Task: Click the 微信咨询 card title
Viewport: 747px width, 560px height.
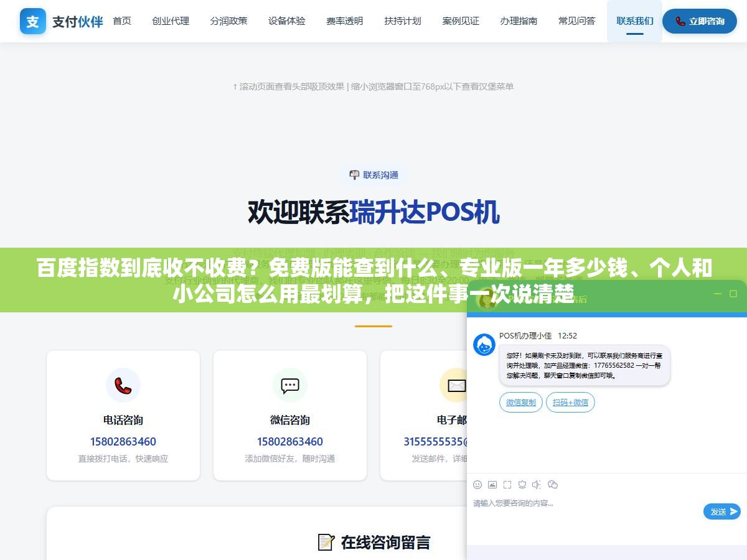Action: coord(290,420)
